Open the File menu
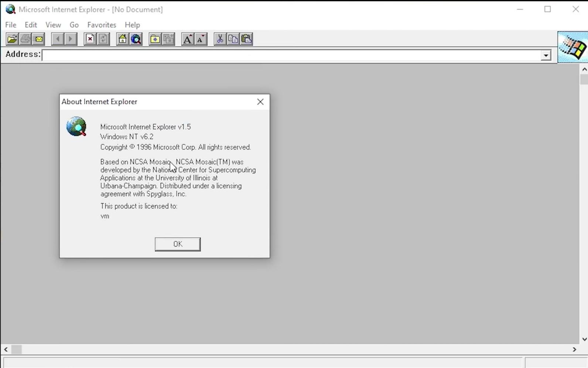 click(x=11, y=25)
